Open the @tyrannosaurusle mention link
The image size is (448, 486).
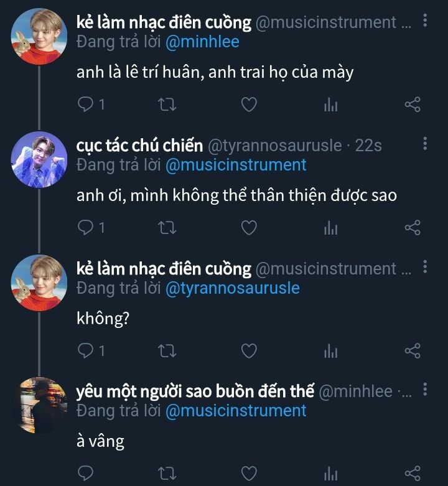(233, 288)
